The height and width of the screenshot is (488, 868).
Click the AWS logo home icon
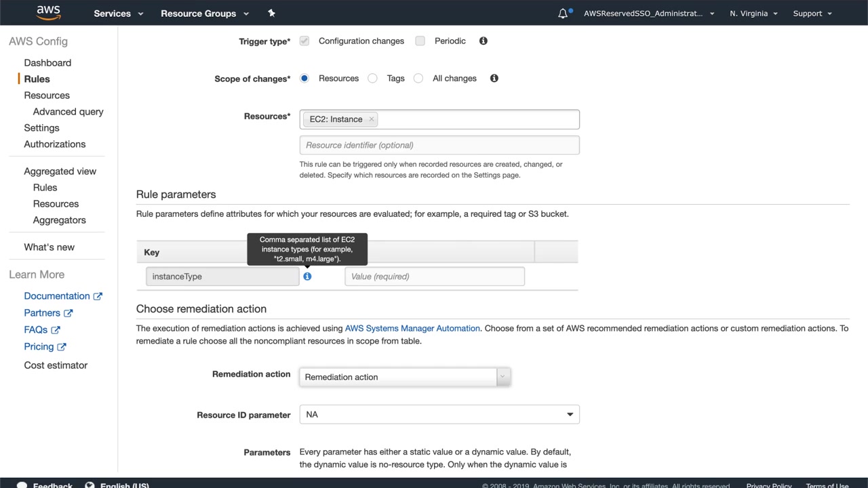click(48, 13)
